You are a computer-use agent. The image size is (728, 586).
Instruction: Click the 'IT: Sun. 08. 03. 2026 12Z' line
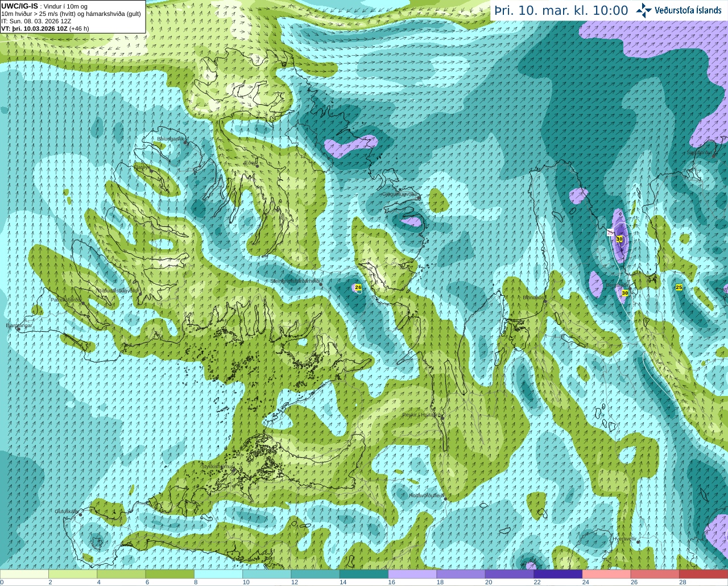click(36, 21)
